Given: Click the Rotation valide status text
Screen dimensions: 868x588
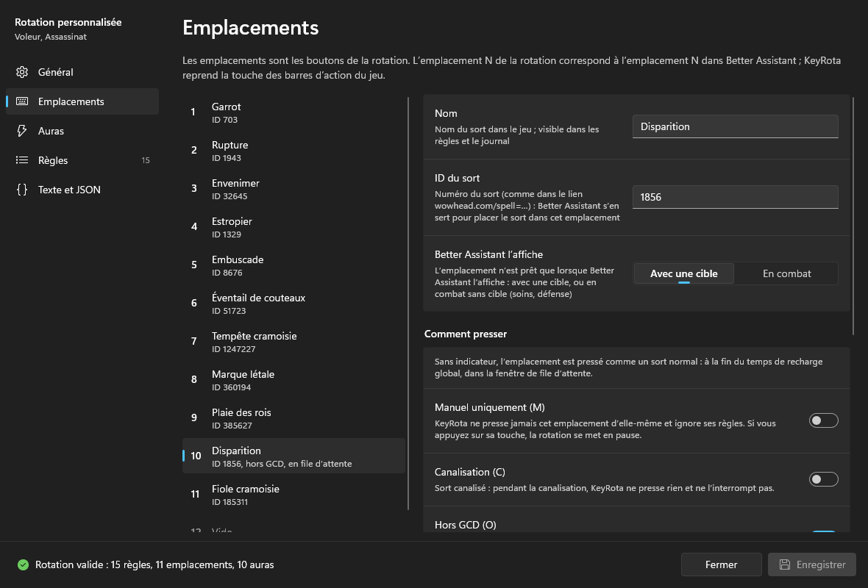Looking at the screenshot, I should (x=154, y=564).
